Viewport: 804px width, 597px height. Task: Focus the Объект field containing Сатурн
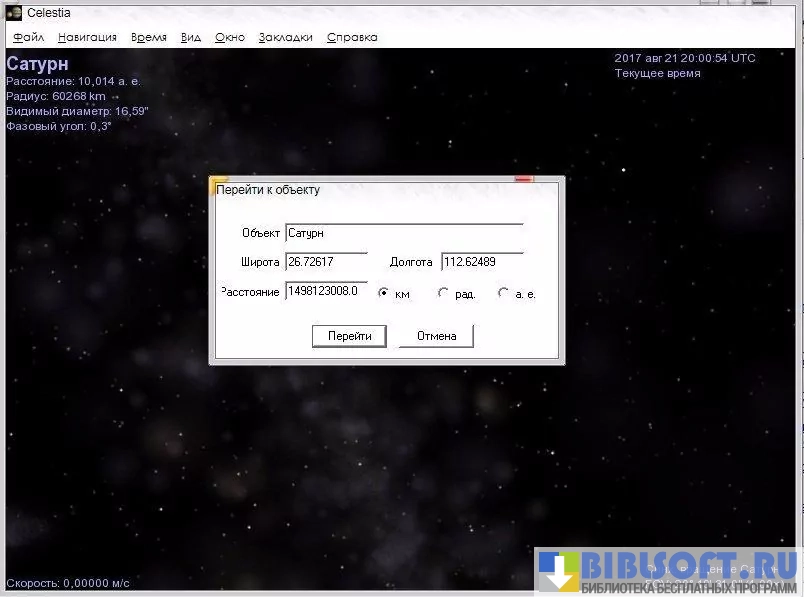click(x=403, y=233)
